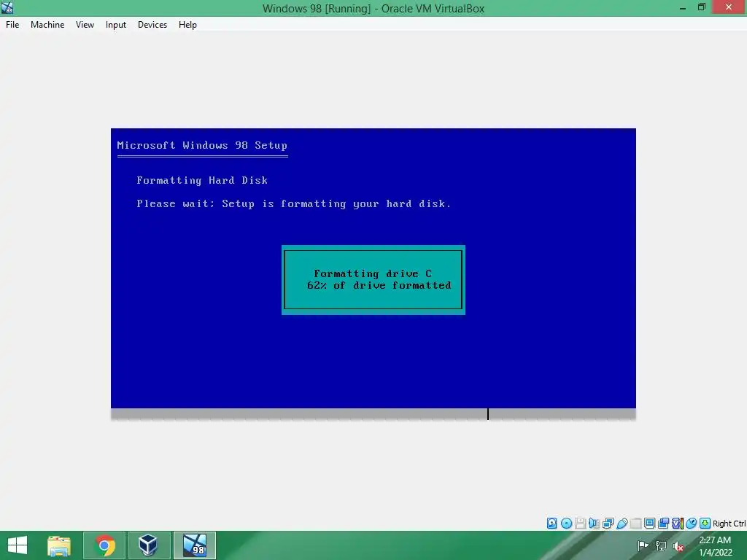Screen dimensions: 747x560
Task: Click the audio status icon in VirtualBox
Action: point(594,524)
